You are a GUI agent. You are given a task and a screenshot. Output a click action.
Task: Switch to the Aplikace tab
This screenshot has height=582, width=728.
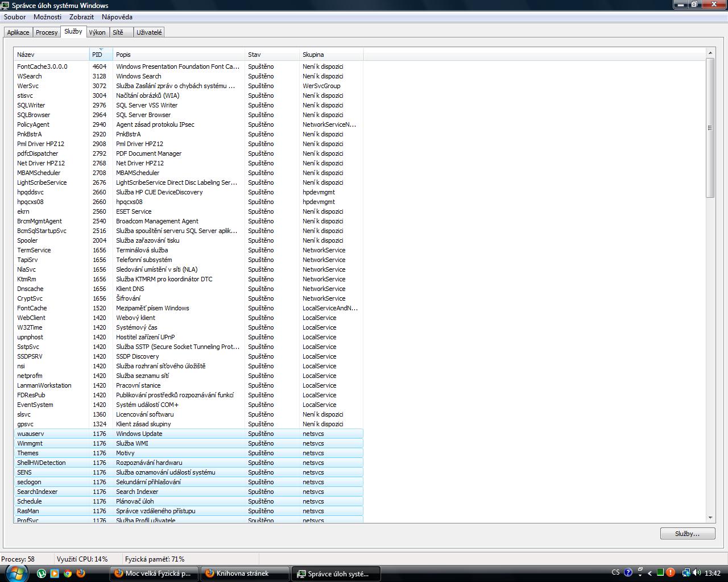click(x=18, y=32)
